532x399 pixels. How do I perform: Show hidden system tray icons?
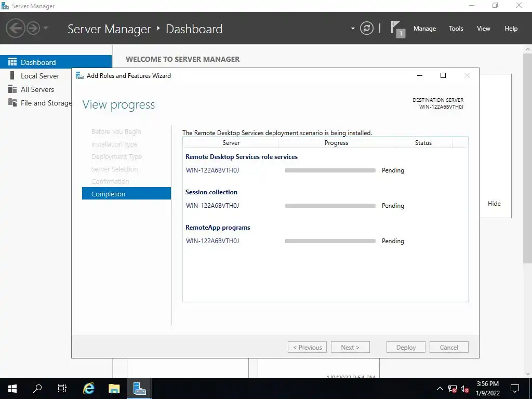440,389
